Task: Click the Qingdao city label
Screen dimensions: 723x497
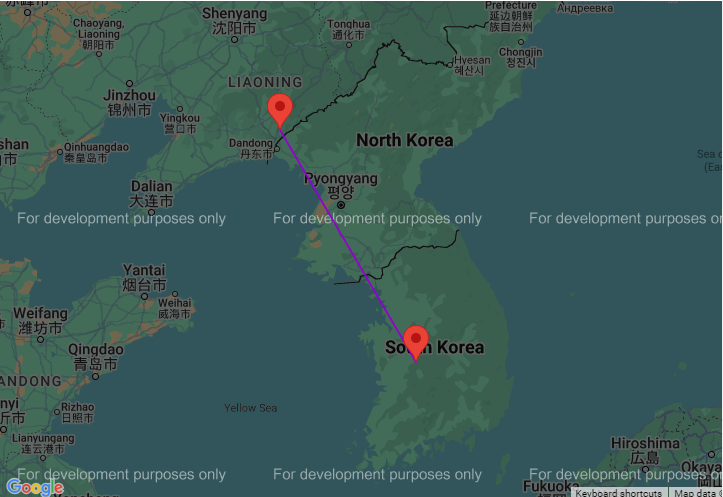Action: pos(95,357)
